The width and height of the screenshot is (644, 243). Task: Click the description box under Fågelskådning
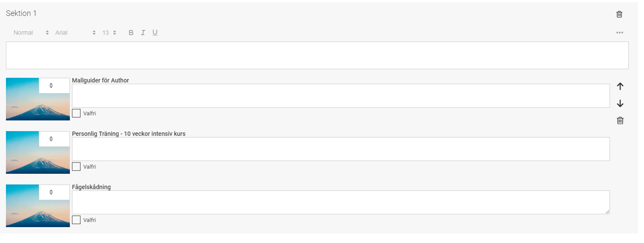tap(341, 202)
